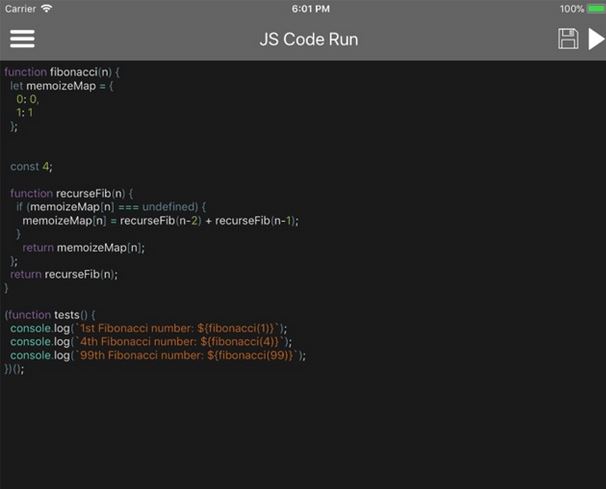Tap the battery indicator icon
Screen dimensions: 606x489
596,9
